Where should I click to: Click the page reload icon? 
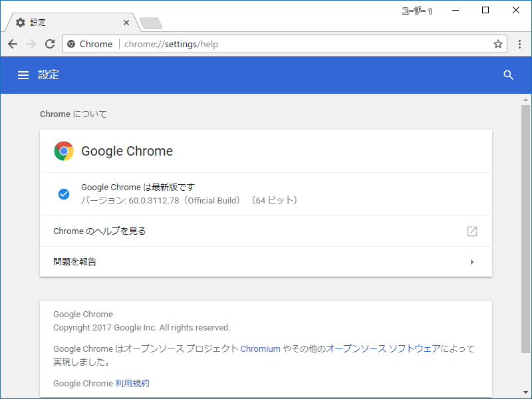[50, 44]
